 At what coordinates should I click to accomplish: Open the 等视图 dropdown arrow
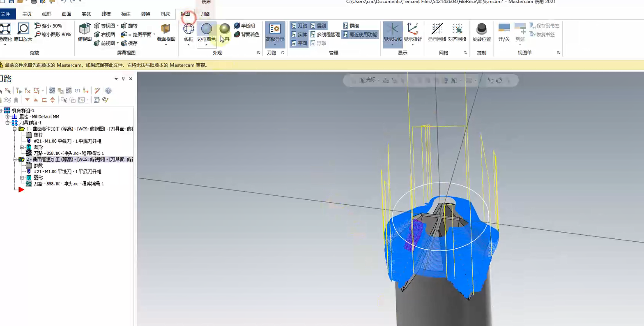pos(118,25)
